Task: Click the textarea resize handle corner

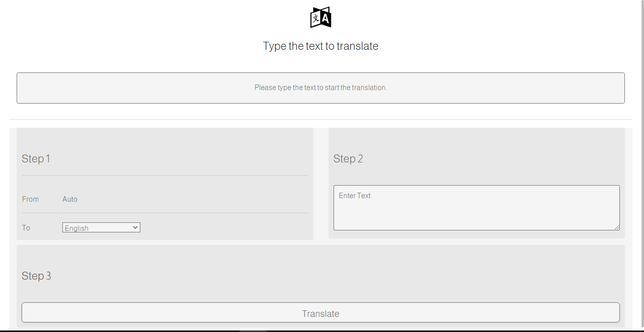Action: (616, 227)
